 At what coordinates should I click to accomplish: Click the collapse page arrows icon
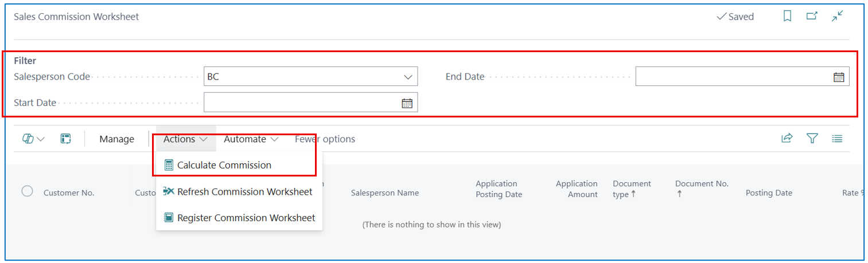point(838,17)
